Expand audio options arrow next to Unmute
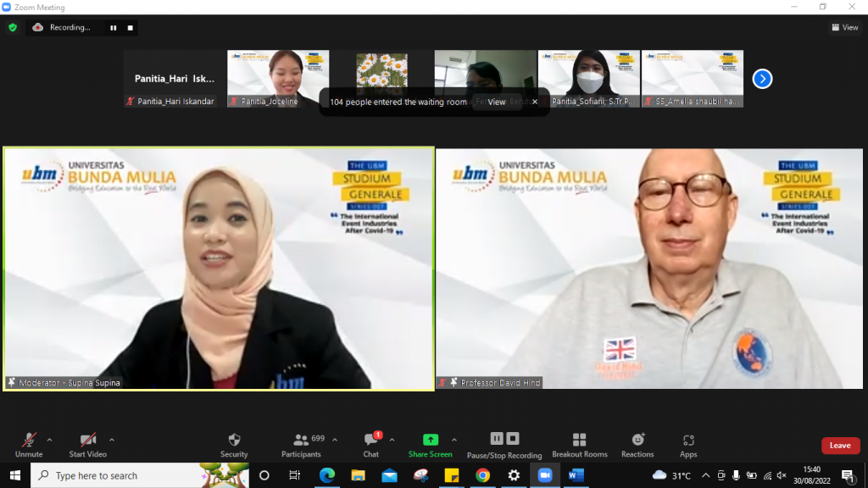868x488 pixels. (x=49, y=440)
